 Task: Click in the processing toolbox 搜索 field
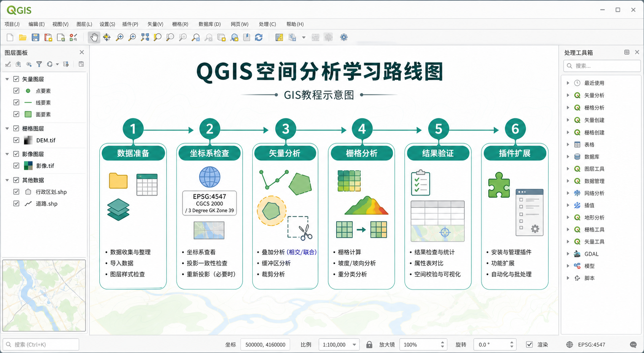602,66
